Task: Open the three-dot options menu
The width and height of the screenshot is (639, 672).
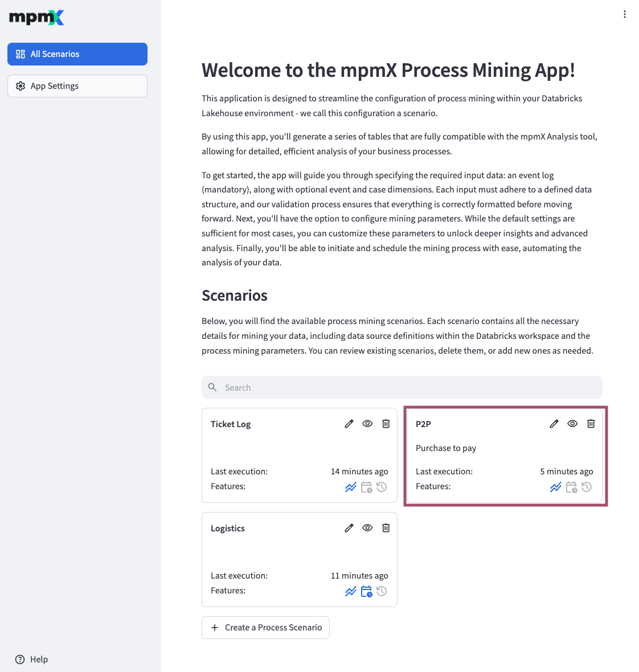Action: (624, 15)
